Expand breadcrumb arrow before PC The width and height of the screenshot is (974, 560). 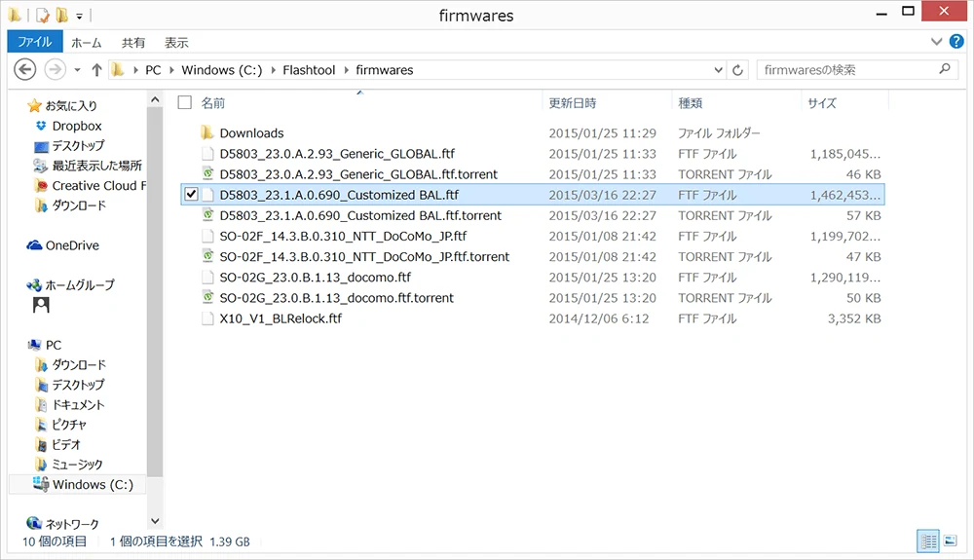[x=135, y=70]
